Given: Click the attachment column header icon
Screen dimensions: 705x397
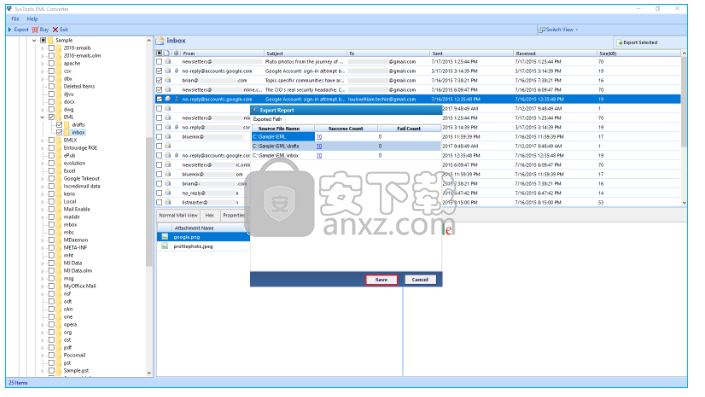Looking at the screenshot, I should tap(176, 54).
